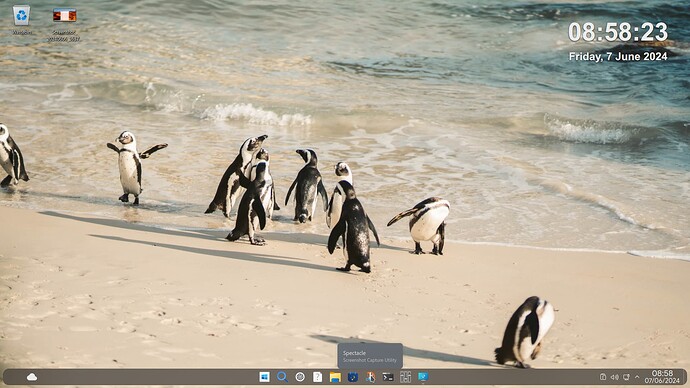Launch the dark blue calendar app
The image size is (690, 388).
point(353,377)
